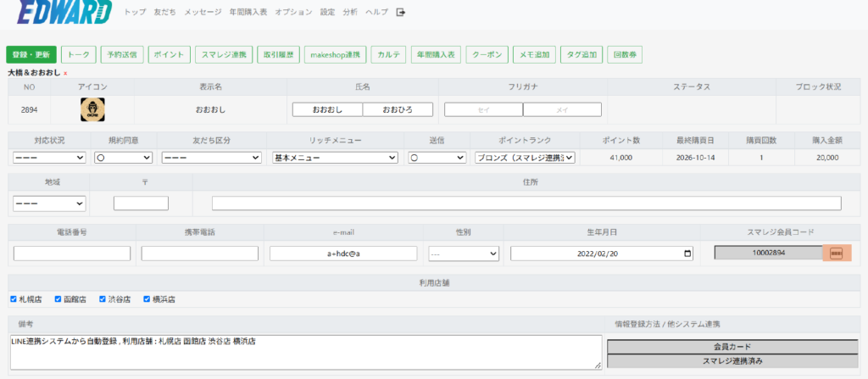Click the メモ追加 button
Viewport: 868px width, 379px height.
535,54
